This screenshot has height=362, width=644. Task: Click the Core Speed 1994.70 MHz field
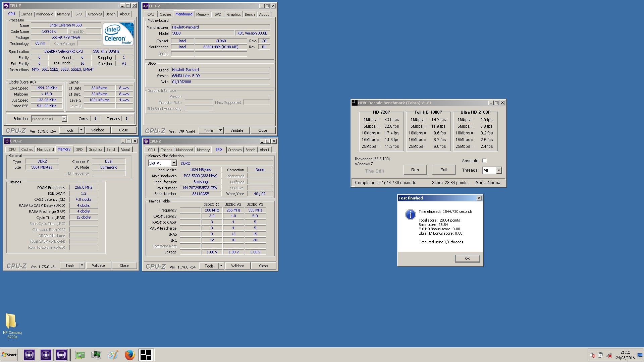point(47,88)
